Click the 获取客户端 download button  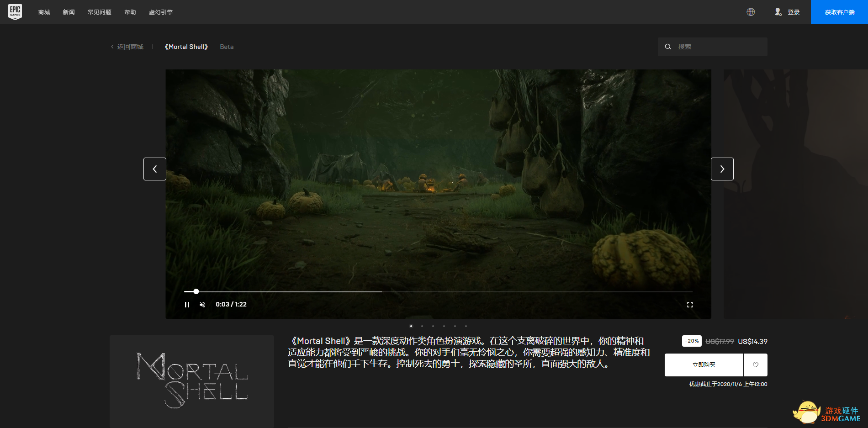[839, 12]
